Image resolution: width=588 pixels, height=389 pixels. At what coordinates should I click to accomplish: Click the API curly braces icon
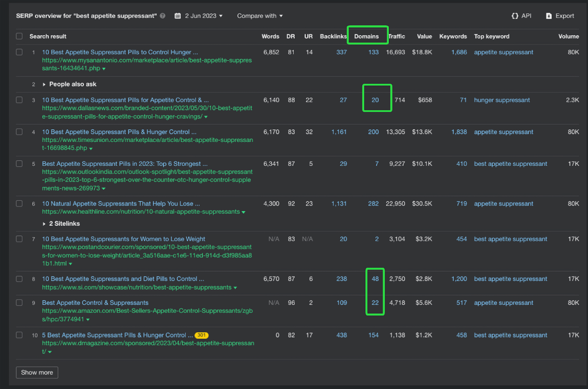(515, 16)
